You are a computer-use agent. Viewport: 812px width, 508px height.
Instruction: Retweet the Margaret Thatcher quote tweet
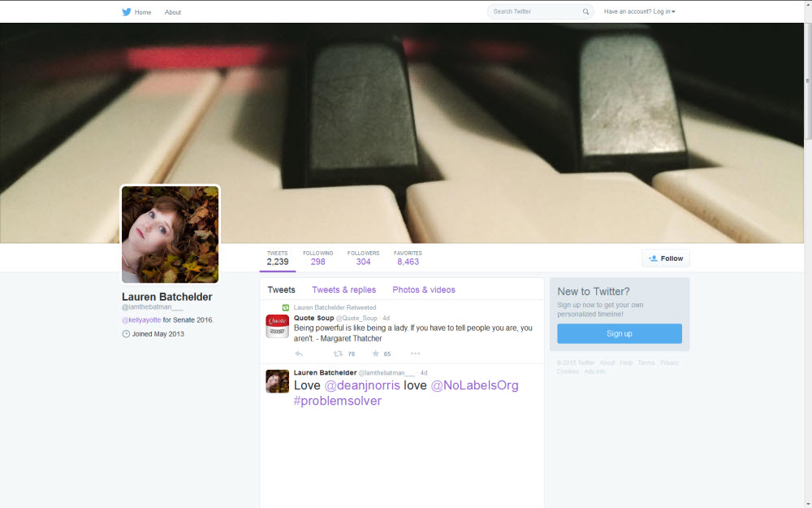coord(339,354)
